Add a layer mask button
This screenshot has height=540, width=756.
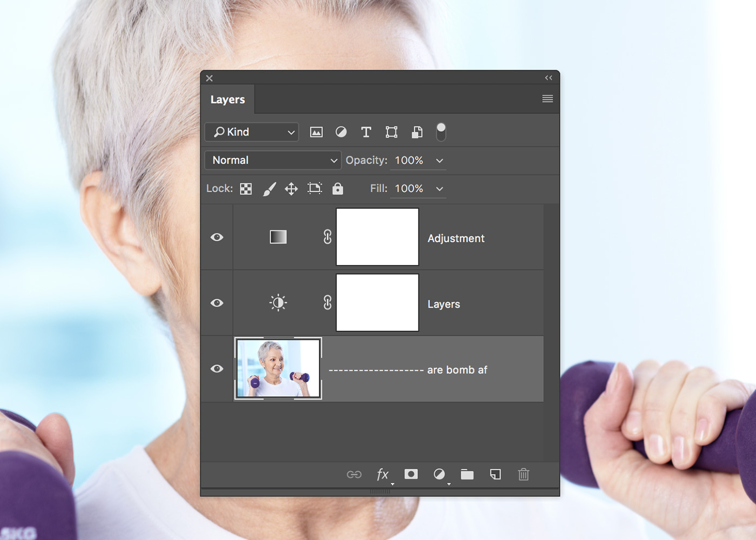411,474
